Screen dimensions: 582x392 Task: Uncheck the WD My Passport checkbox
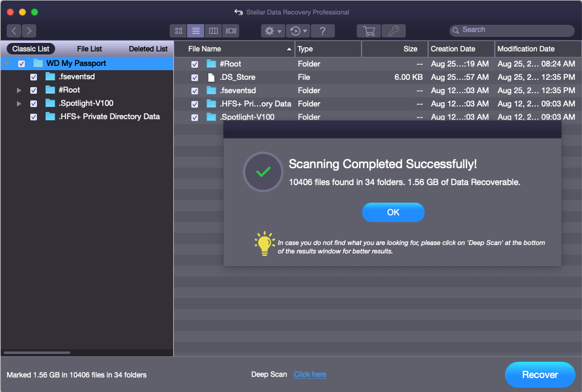point(22,64)
